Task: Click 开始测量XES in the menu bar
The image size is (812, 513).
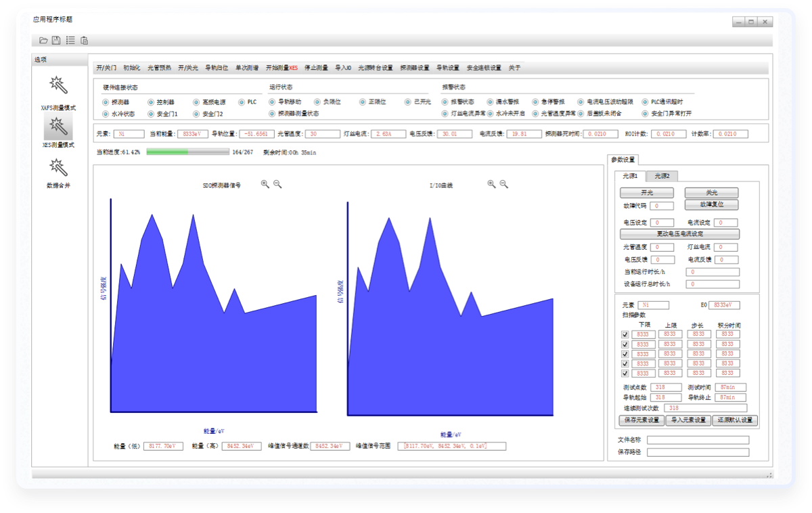Action: [x=281, y=68]
